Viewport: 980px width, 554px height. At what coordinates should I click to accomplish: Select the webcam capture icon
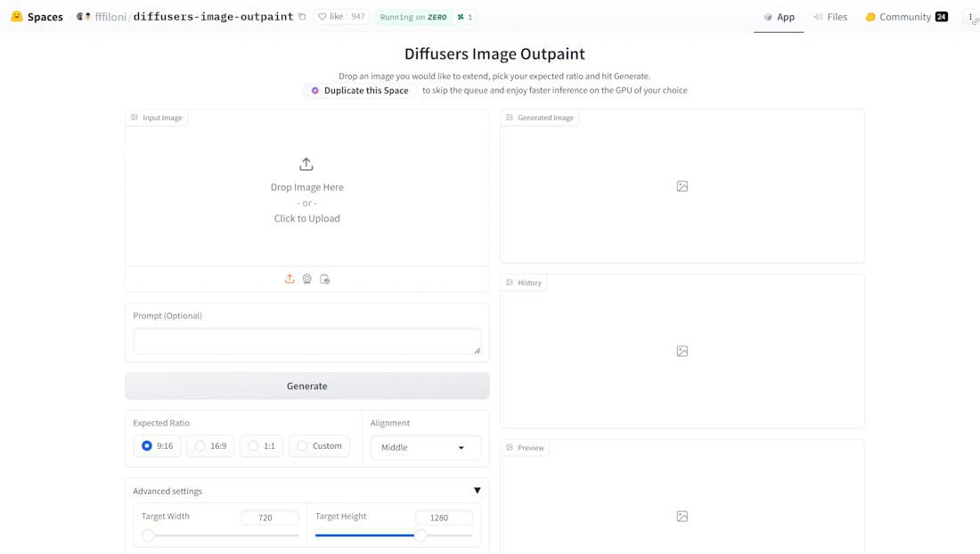click(x=306, y=279)
